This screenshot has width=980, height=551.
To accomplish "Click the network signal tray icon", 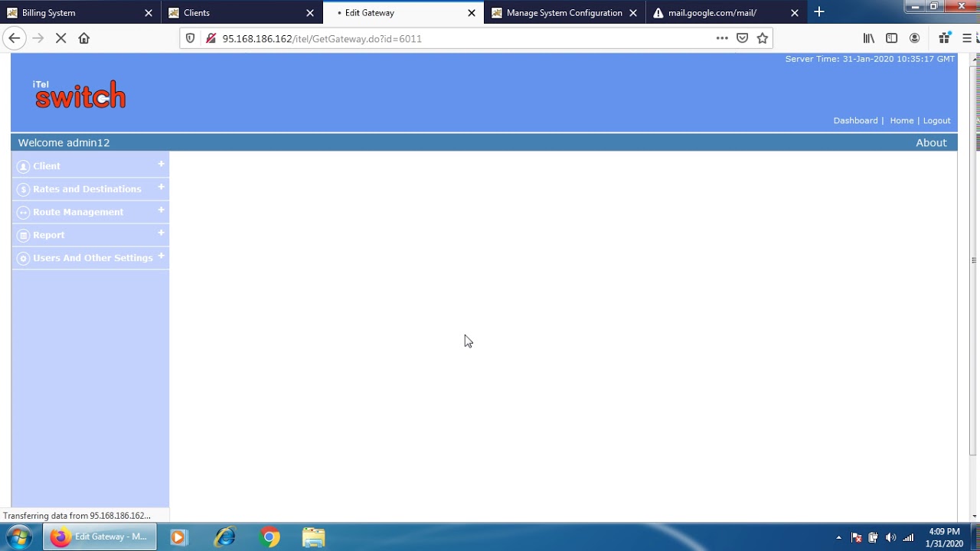I will [x=908, y=537].
